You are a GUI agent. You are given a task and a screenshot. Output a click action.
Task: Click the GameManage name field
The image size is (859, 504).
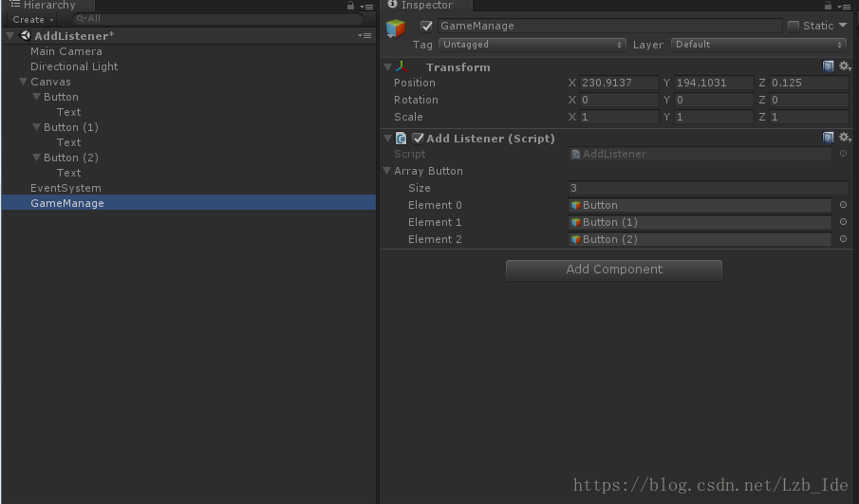coord(609,26)
